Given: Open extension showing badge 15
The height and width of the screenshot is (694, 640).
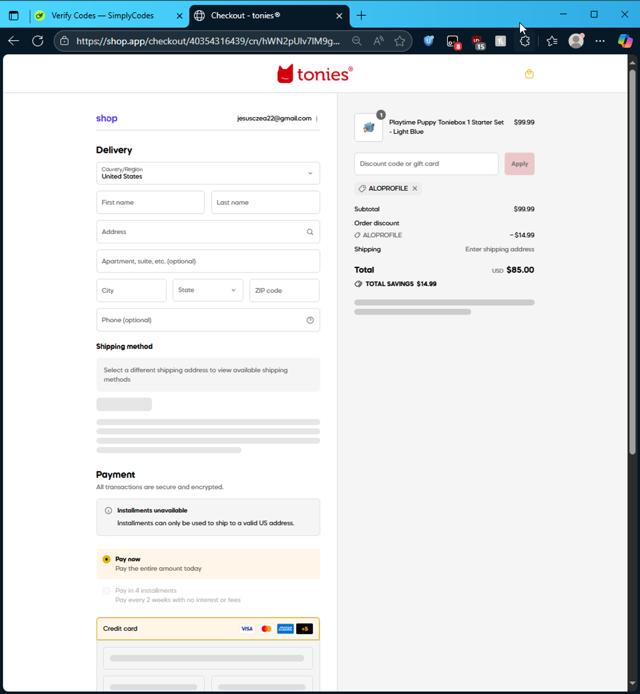Looking at the screenshot, I should tap(478, 42).
